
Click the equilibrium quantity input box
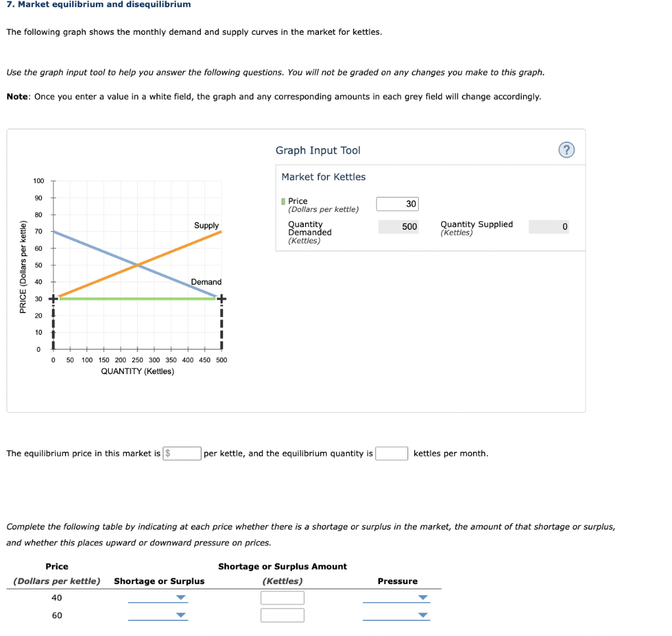pyautogui.click(x=391, y=453)
